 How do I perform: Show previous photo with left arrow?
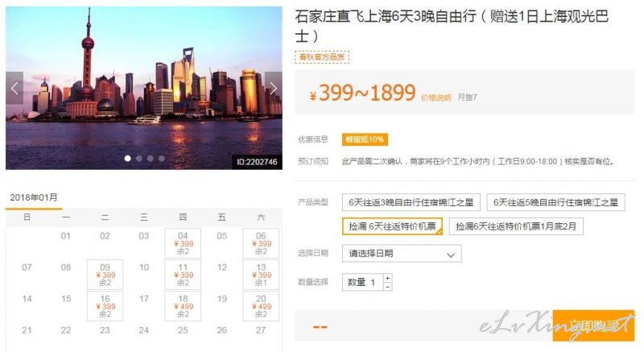[x=14, y=88]
